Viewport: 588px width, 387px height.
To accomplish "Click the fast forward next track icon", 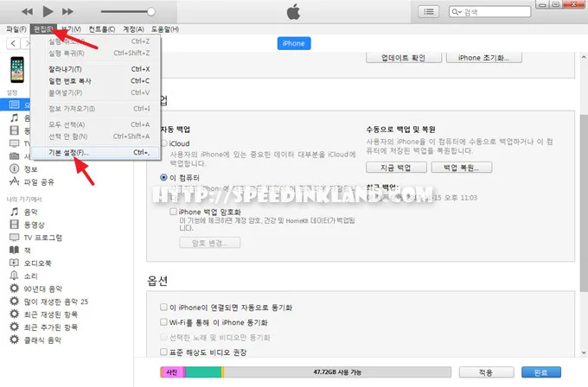I will pos(67,11).
